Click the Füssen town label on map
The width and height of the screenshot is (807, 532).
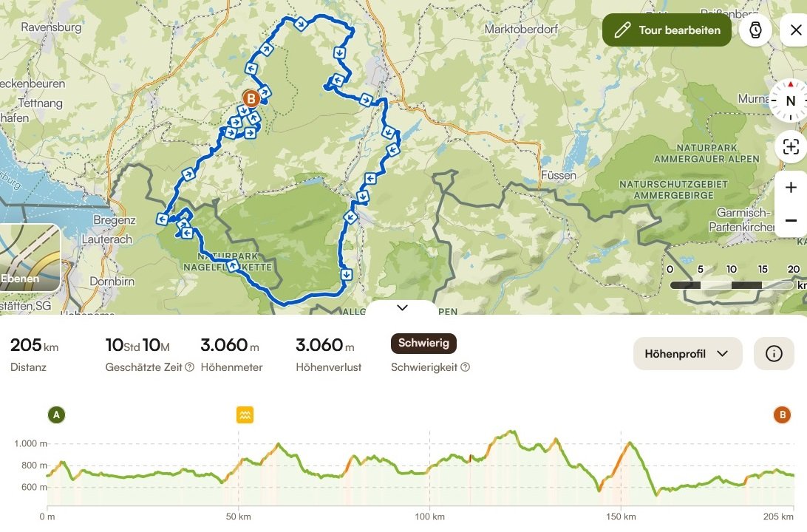557,176
